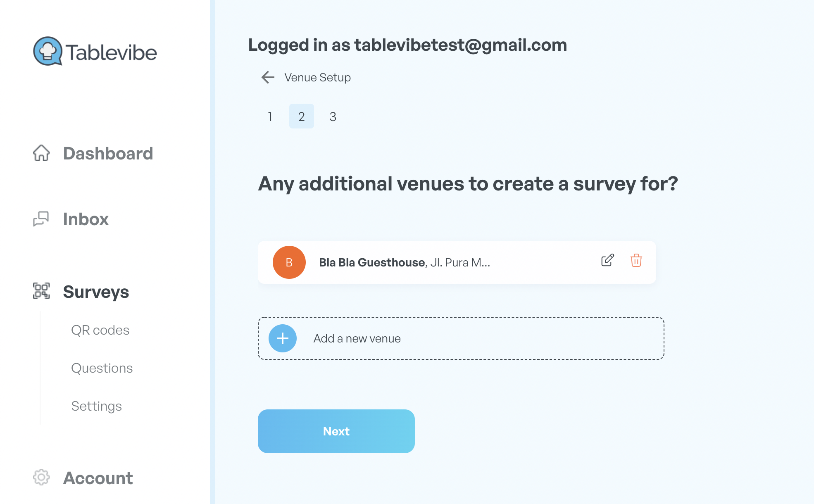
Task: Click the Surveys QR code icon
Action: (x=41, y=291)
